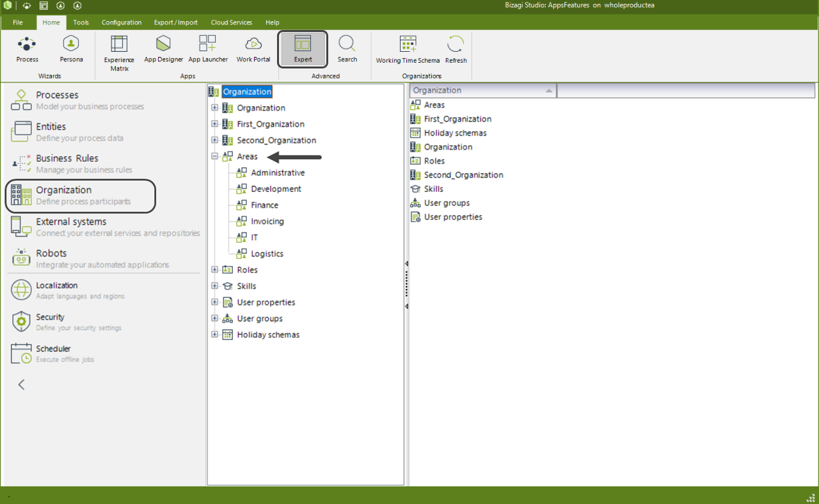Open the Localization settings
This screenshot has height=504, width=819.
(x=67, y=290)
